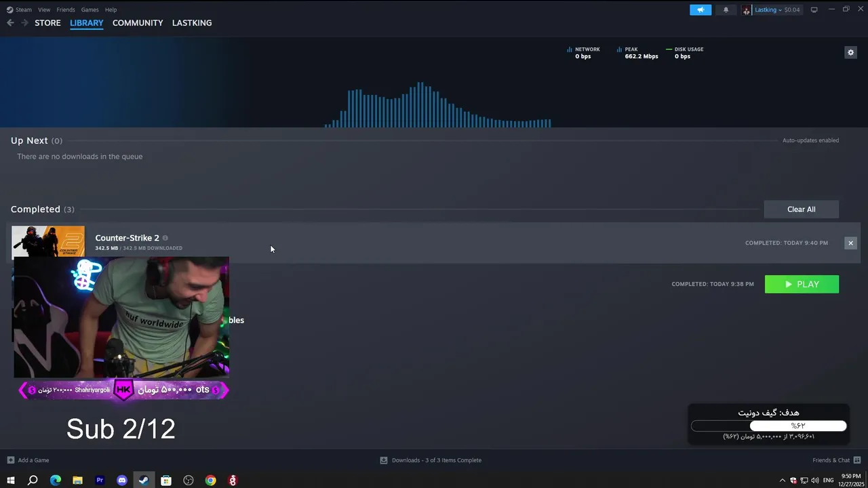The image size is (868, 488).
Task: Click the 'Completed (3)' heading
Action: click(x=43, y=209)
